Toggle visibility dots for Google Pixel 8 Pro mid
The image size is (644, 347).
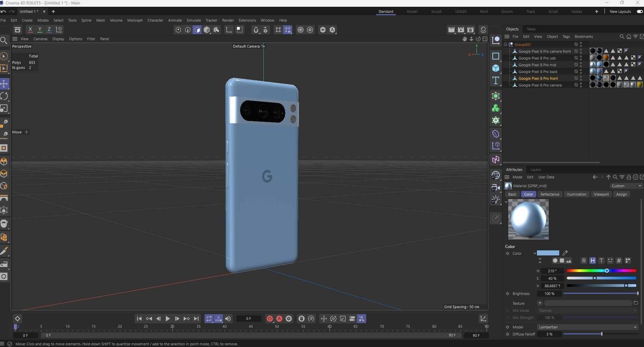(x=581, y=65)
